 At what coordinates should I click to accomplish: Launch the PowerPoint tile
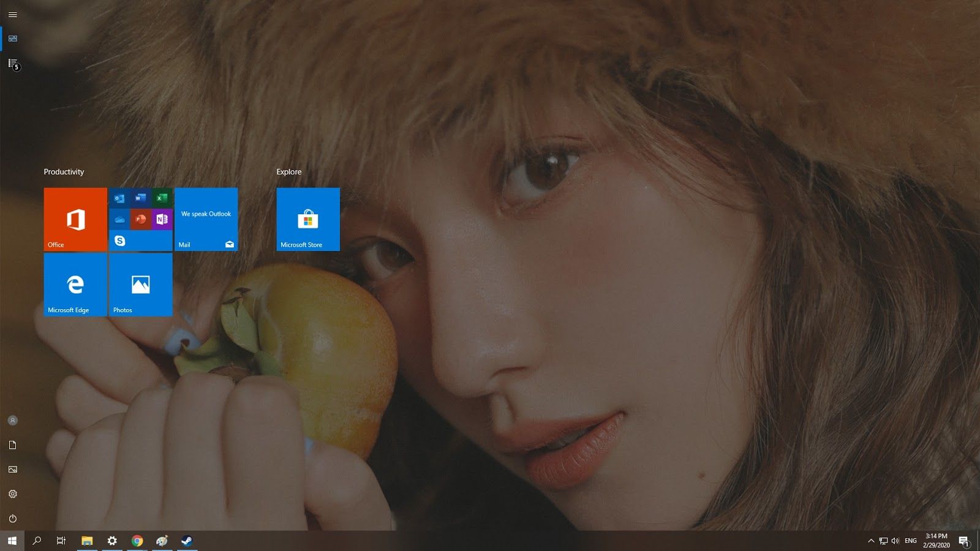click(139, 219)
